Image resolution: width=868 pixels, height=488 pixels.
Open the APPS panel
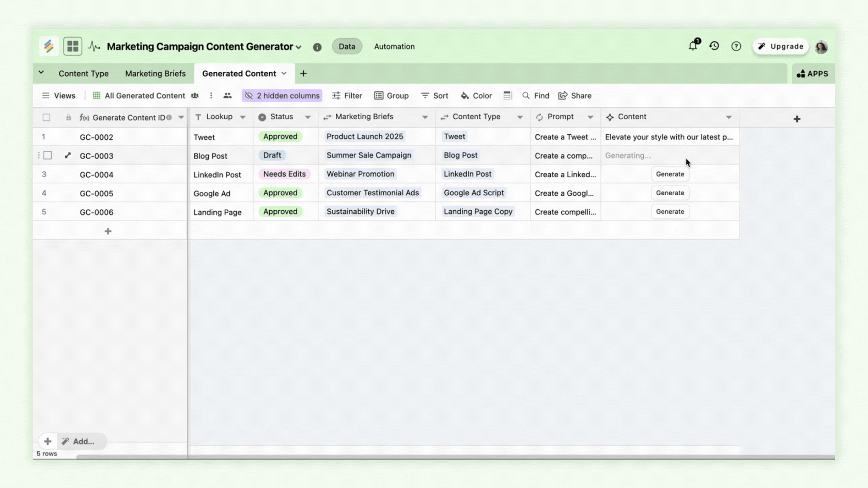pyautogui.click(x=813, y=74)
